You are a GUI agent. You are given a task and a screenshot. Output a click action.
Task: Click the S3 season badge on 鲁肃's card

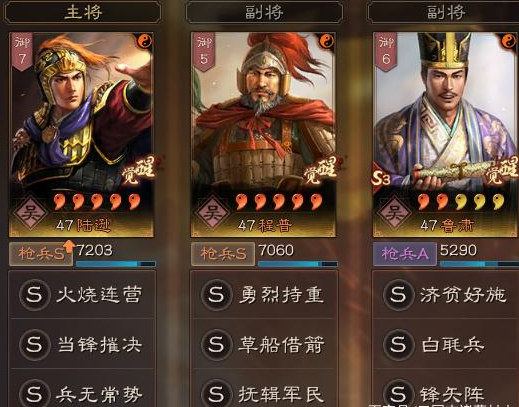[381, 178]
